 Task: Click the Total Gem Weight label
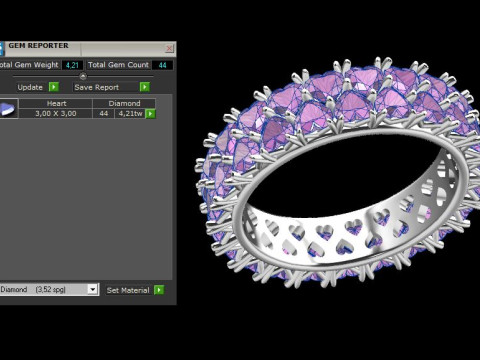click(x=29, y=65)
